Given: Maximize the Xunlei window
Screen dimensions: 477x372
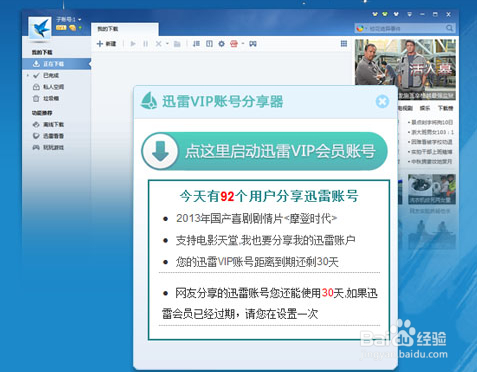Looking at the screenshot, I should point(435,14).
